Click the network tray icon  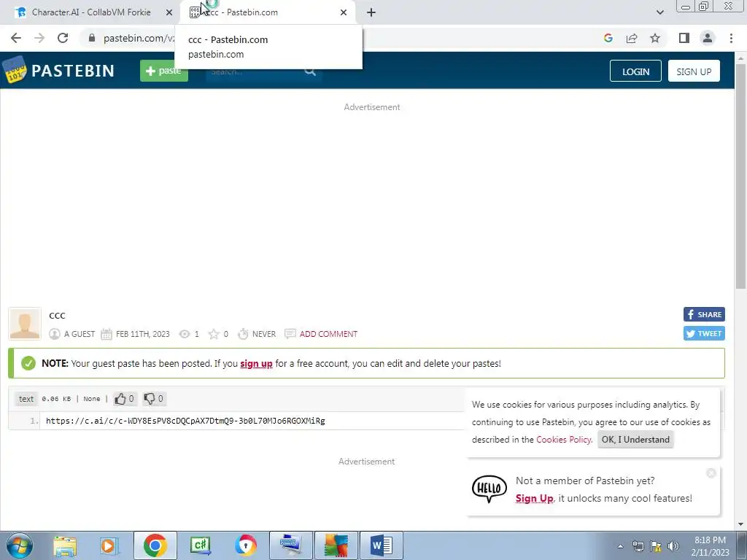638,546
